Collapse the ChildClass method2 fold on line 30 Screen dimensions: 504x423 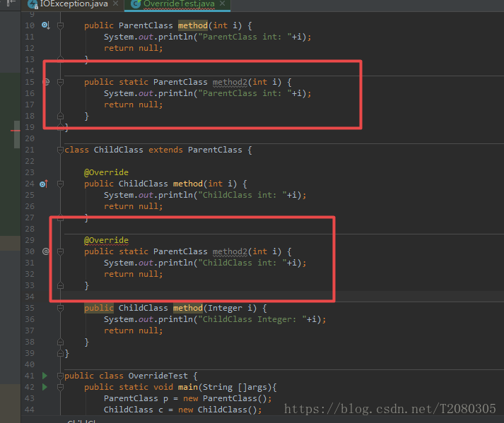[60, 252]
